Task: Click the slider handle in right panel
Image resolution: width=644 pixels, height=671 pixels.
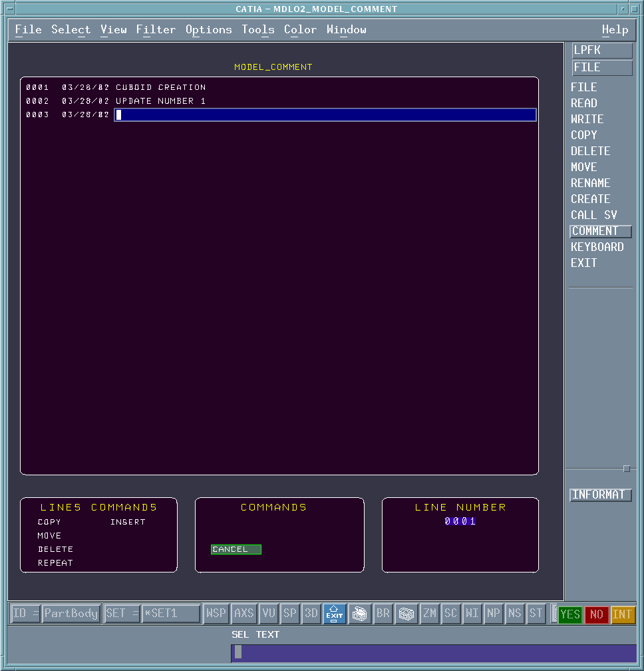Action: point(626,469)
